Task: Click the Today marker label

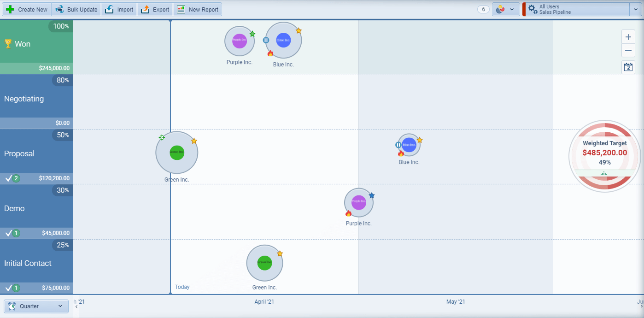Action: tap(182, 287)
